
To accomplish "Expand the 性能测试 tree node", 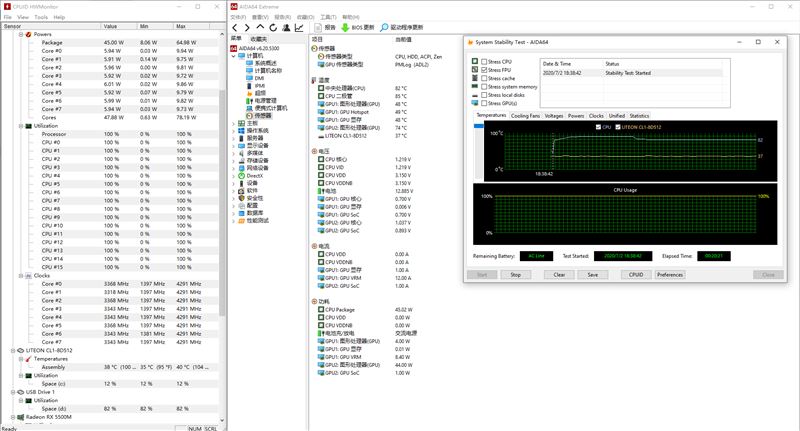I will pyautogui.click(x=234, y=221).
